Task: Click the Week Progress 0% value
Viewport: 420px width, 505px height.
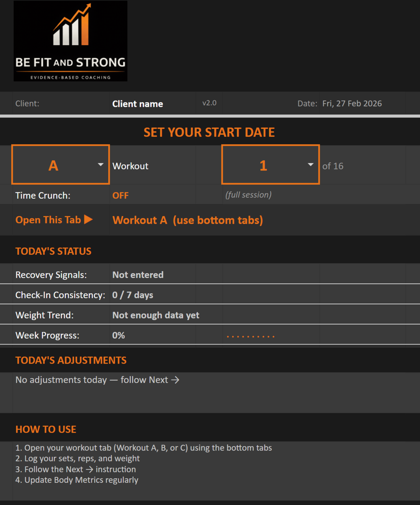Action: tap(119, 336)
